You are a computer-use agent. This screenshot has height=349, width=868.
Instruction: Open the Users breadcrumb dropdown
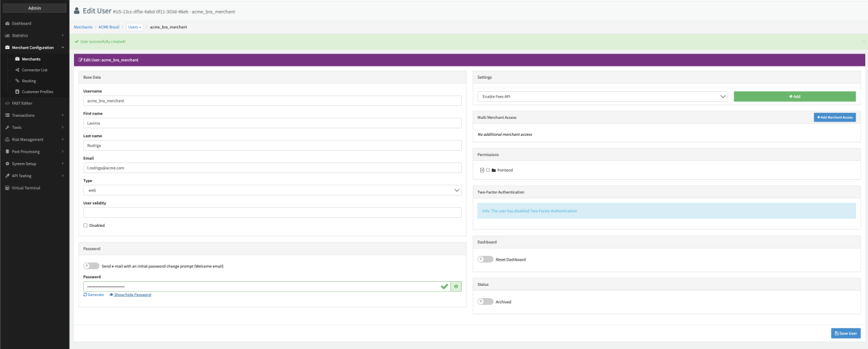tap(135, 26)
